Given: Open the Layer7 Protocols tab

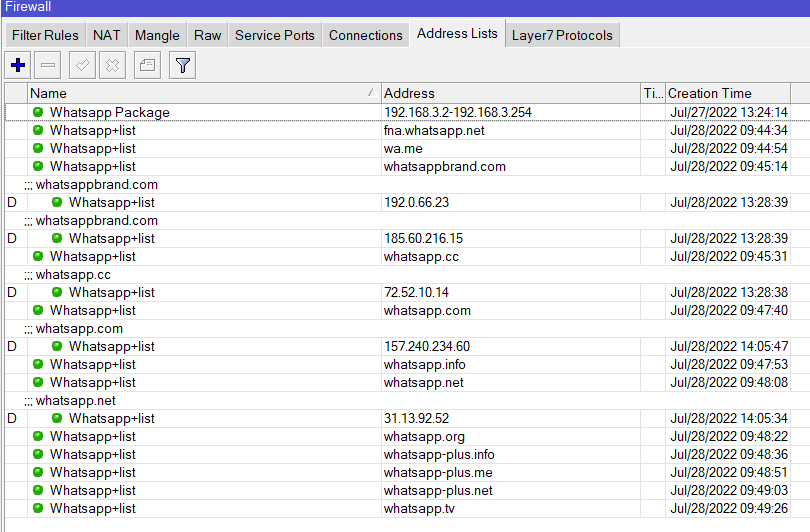Looking at the screenshot, I should [x=562, y=35].
